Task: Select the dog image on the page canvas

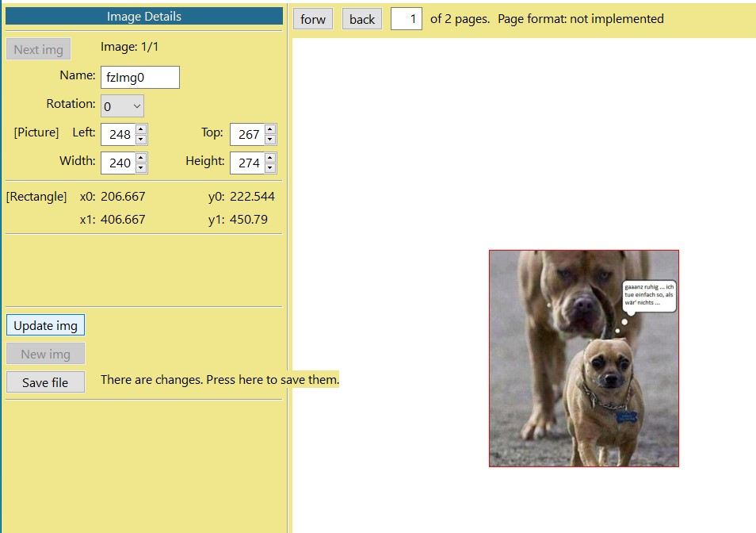Action: [x=583, y=357]
